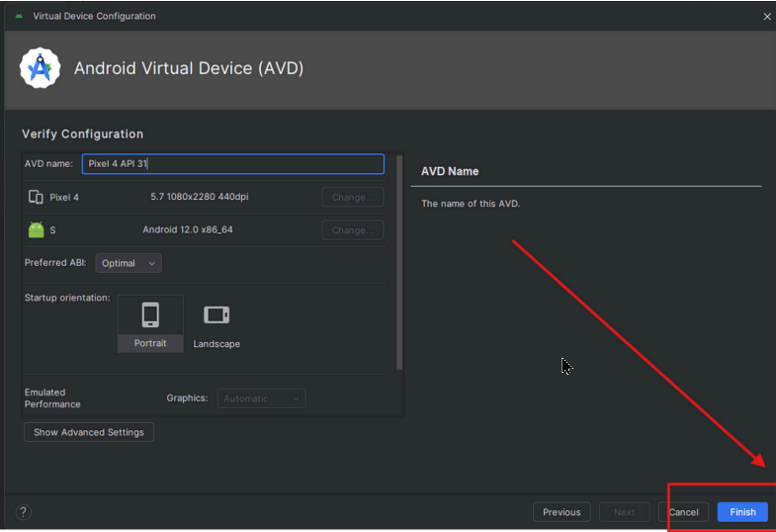Click the 'AVD Name' help heading

450,171
